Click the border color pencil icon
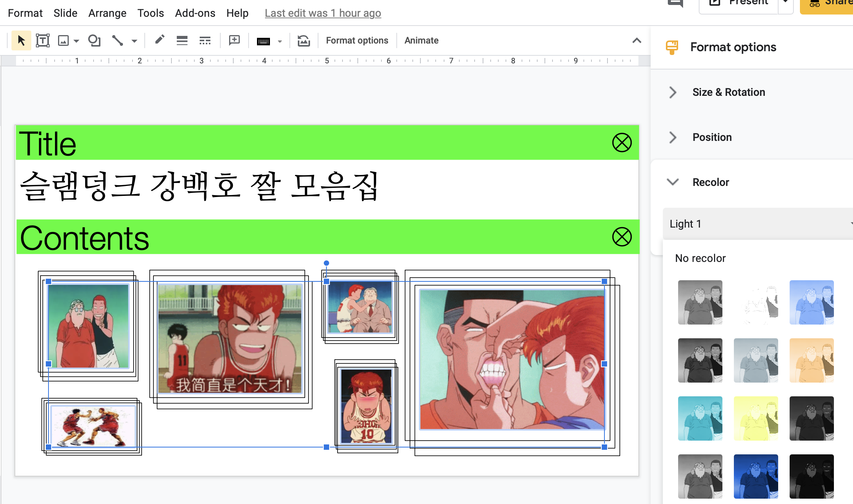This screenshot has width=853, height=504. 160,40
